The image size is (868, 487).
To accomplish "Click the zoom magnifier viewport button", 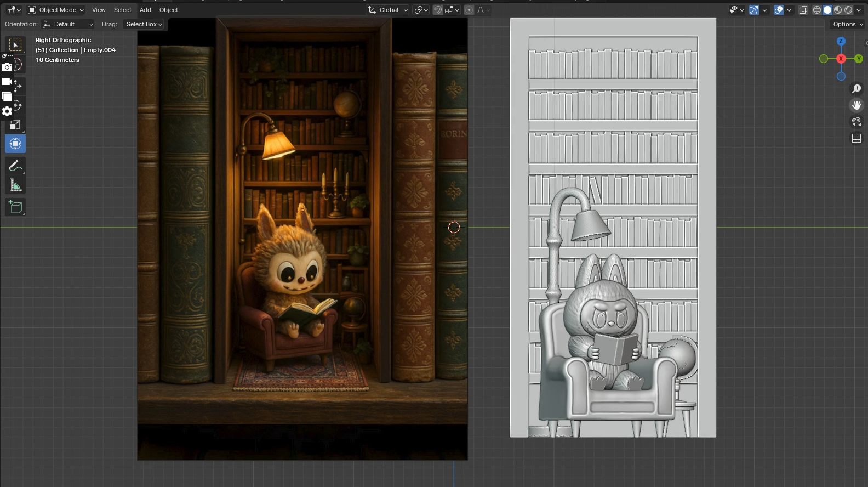I will click(856, 89).
